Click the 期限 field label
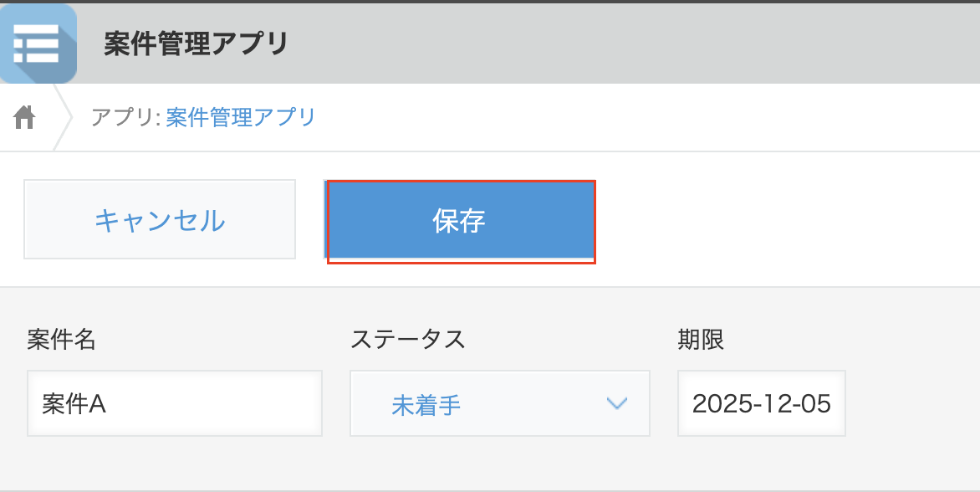The image size is (980, 492). [701, 339]
